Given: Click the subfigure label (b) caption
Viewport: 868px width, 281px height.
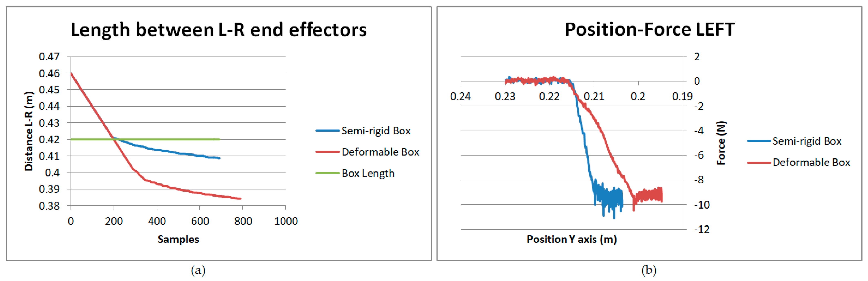Looking at the screenshot, I should pos(649,270).
